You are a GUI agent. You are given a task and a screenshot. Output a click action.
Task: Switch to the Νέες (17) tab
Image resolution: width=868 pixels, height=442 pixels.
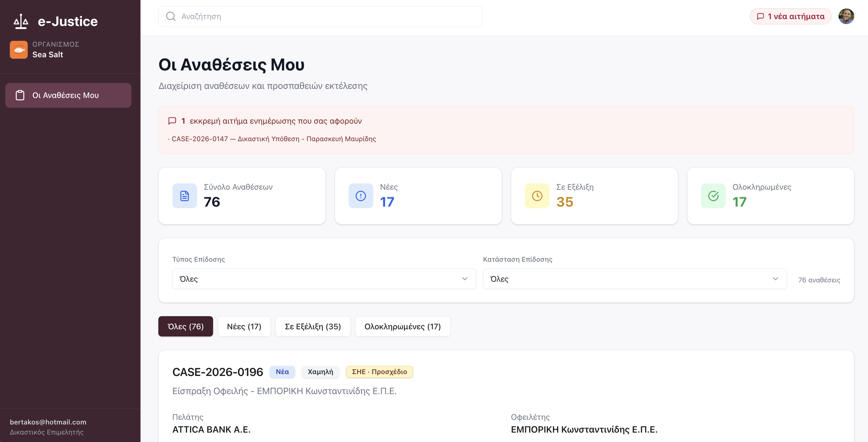coord(244,326)
